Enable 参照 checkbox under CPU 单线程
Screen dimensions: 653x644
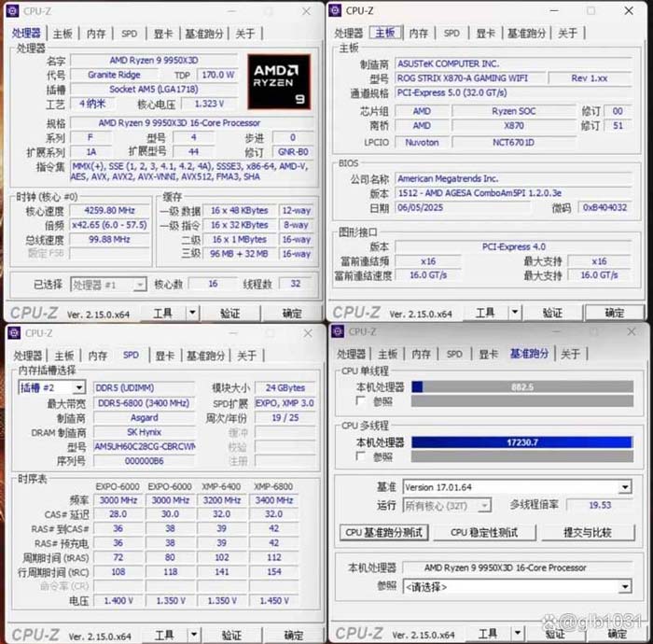360,401
